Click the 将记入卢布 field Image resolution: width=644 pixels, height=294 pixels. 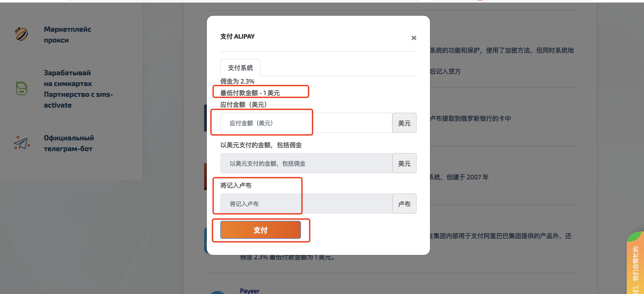[306, 204]
